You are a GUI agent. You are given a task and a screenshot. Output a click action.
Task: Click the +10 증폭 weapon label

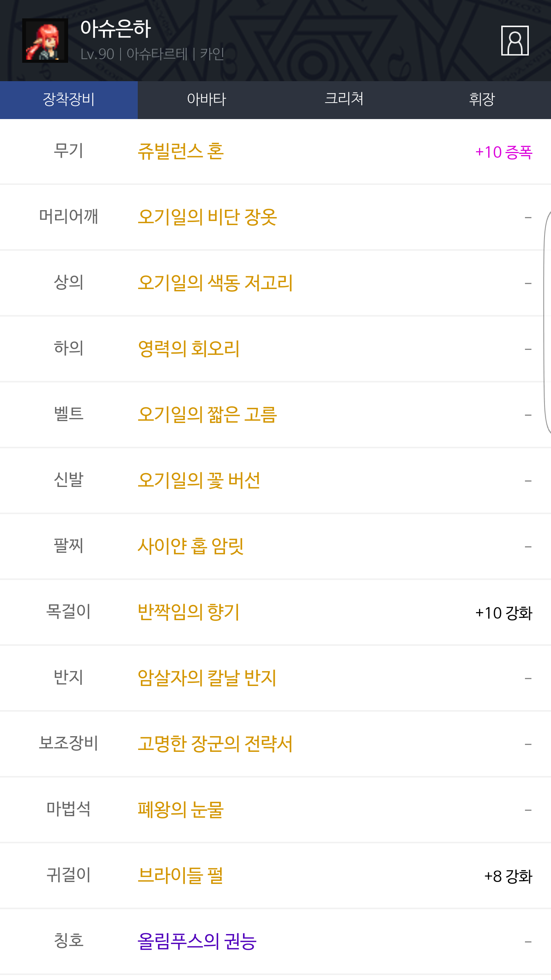(x=504, y=152)
